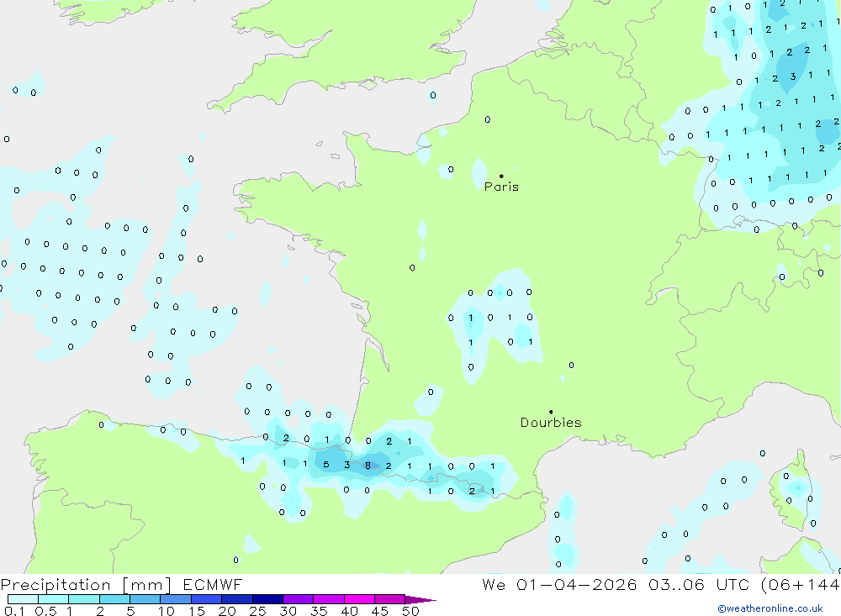Open the ©weatheronline.co.uk credit link

coord(770,608)
